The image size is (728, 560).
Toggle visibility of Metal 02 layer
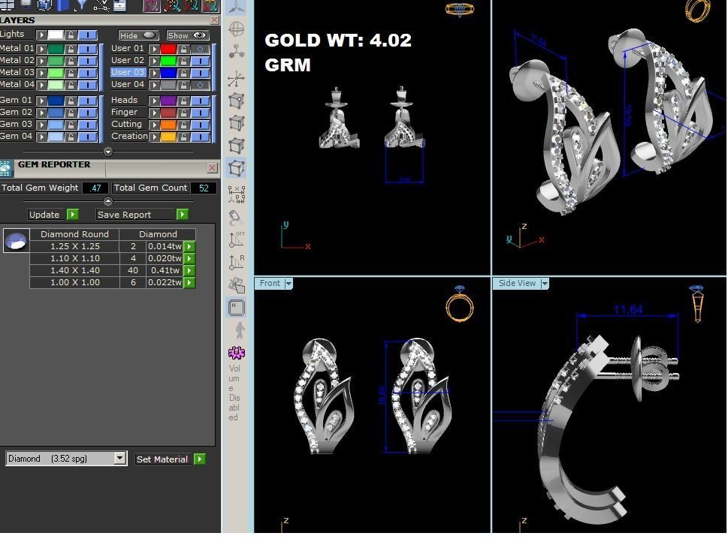[87, 61]
